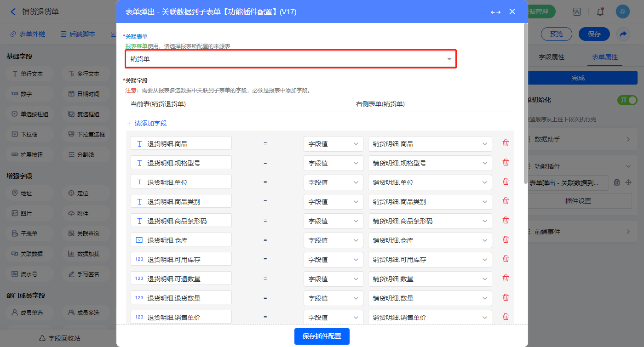Click trash icon for 退货明细.仓库 row

(506, 240)
